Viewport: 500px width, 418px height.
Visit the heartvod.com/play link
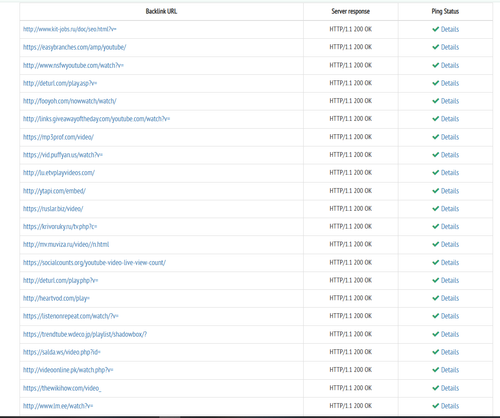pos(56,298)
